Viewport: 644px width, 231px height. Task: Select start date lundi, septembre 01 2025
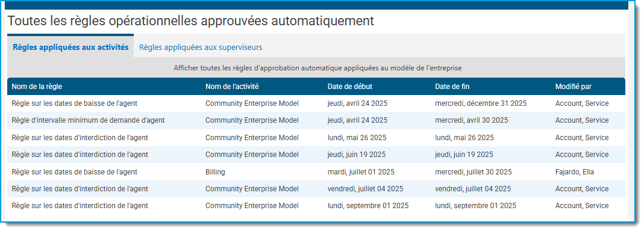368,206
